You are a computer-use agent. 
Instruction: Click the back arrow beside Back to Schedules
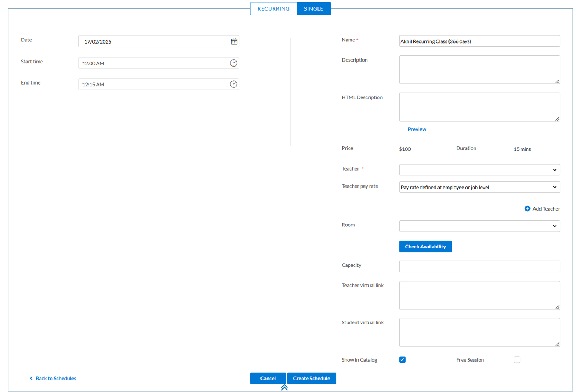31,379
